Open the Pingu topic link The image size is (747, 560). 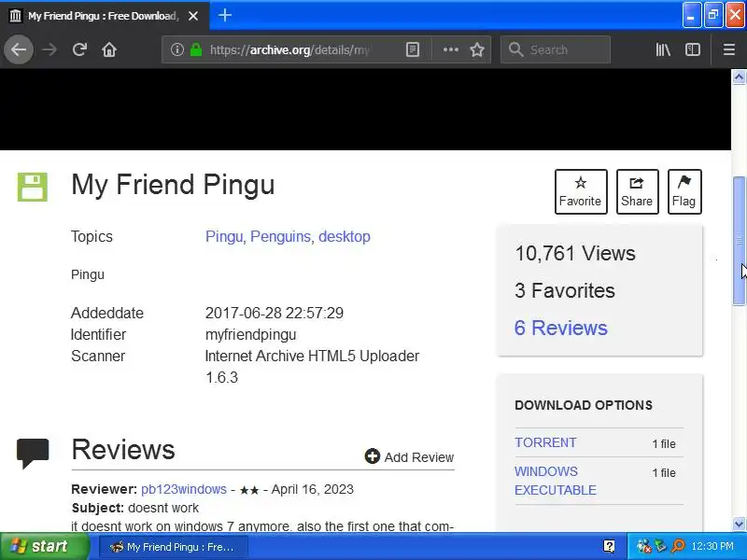pyautogui.click(x=225, y=237)
